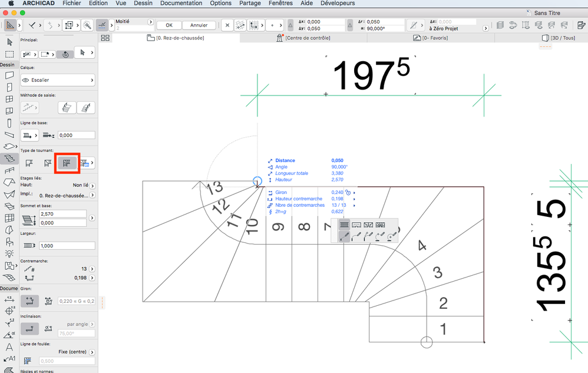Select the Column tool
This screenshot has height=373, width=588.
[9, 123]
